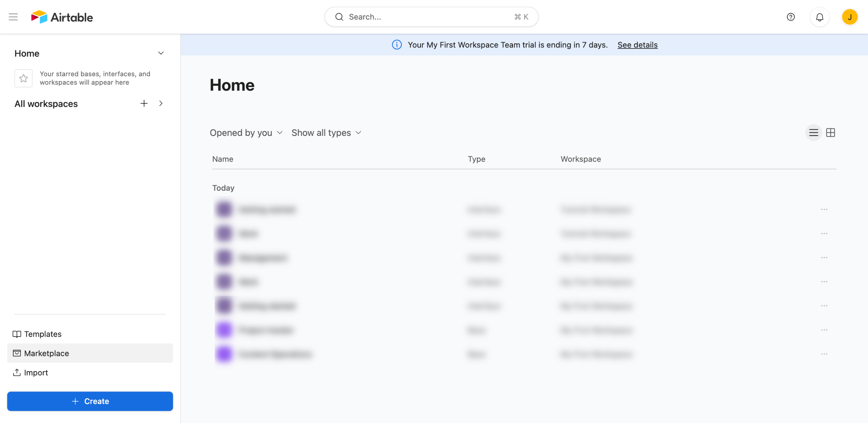Collapse the Home section chevron
The width and height of the screenshot is (868, 423).
pos(161,53)
